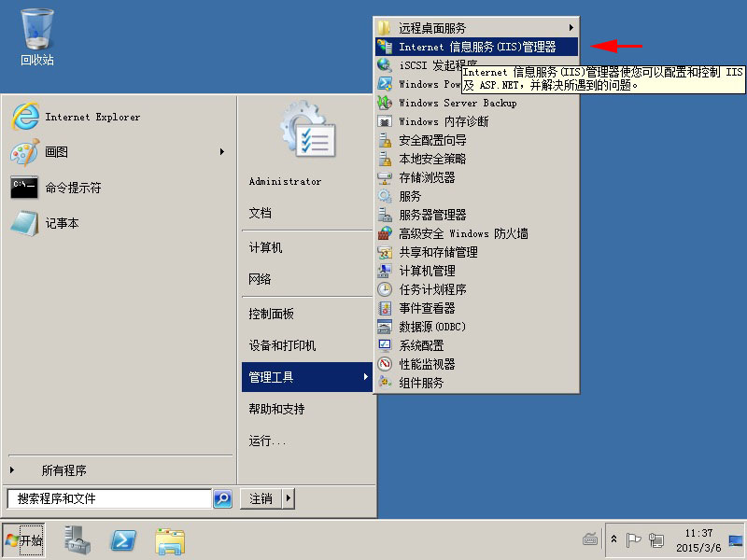Click the 远程桌面服务 folder icon
This screenshot has height=560, width=747.
click(385, 28)
